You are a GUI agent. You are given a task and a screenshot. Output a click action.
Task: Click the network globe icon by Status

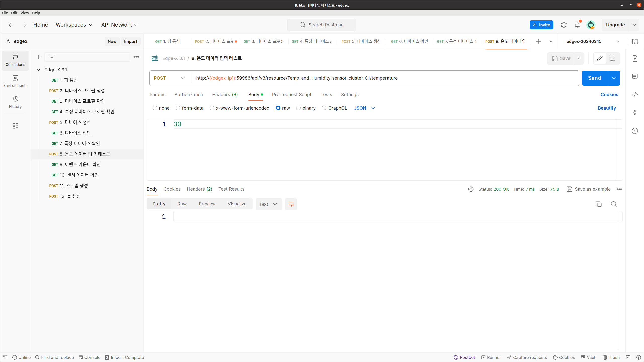(471, 189)
